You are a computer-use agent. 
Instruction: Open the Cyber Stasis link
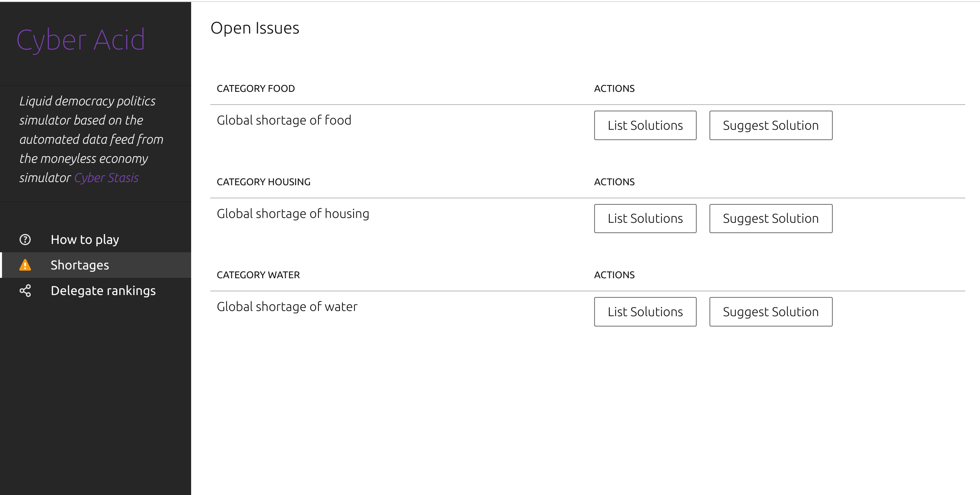(107, 178)
